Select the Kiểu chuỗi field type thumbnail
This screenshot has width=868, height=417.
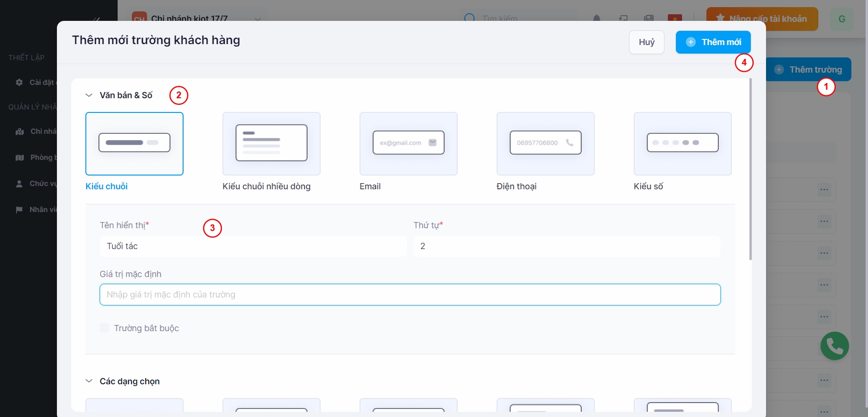point(134,144)
